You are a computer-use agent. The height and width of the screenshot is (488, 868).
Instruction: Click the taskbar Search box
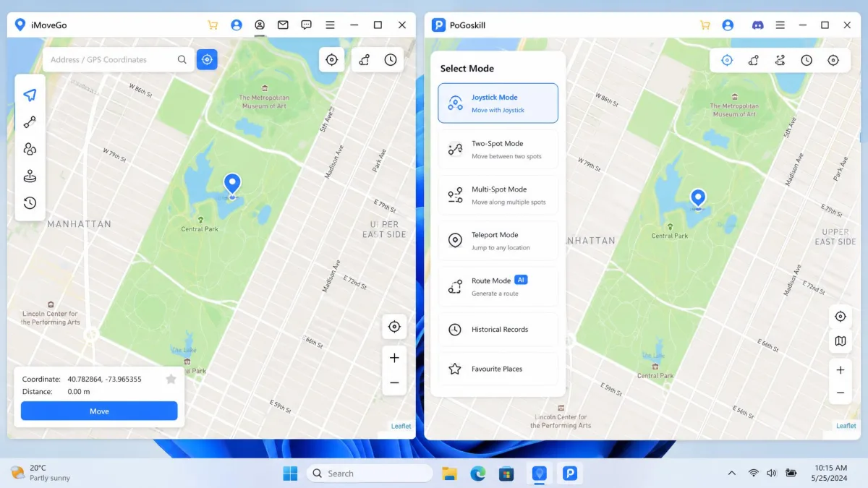(370, 474)
